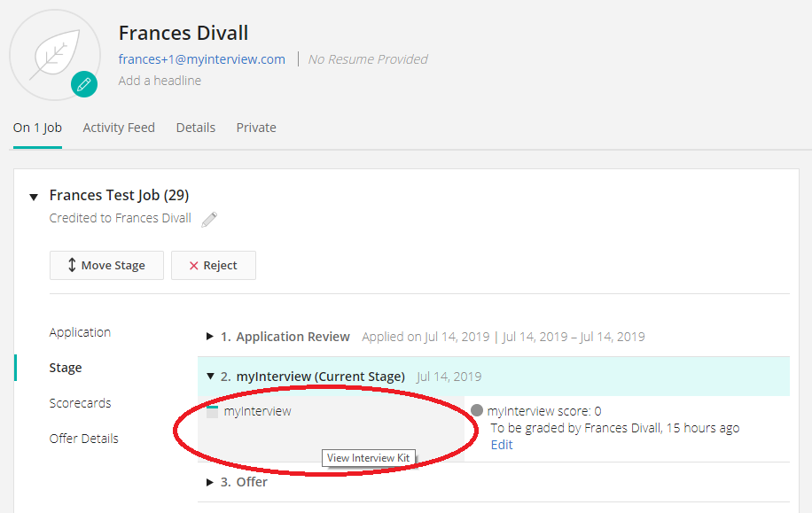812x513 pixels.
Task: Click the green pencil edit avatar icon
Action: [83, 85]
